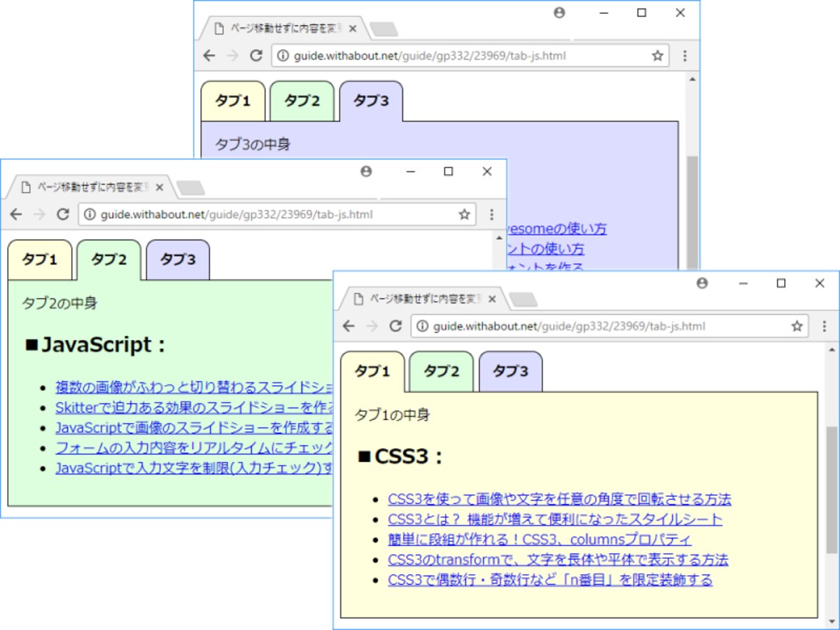Click the scroll up arrow in the rear タブ3 window
The height and width of the screenshot is (630, 840).
coord(692,79)
